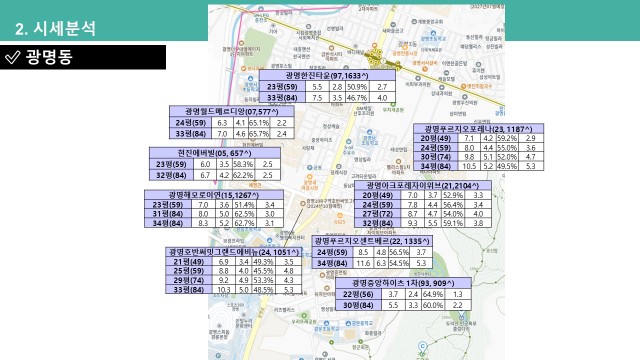Image resolution: width=640 pixels, height=360 pixels.
Task: Click the 62.2% cell in 현진에버빌 table
Action: click(x=243, y=175)
